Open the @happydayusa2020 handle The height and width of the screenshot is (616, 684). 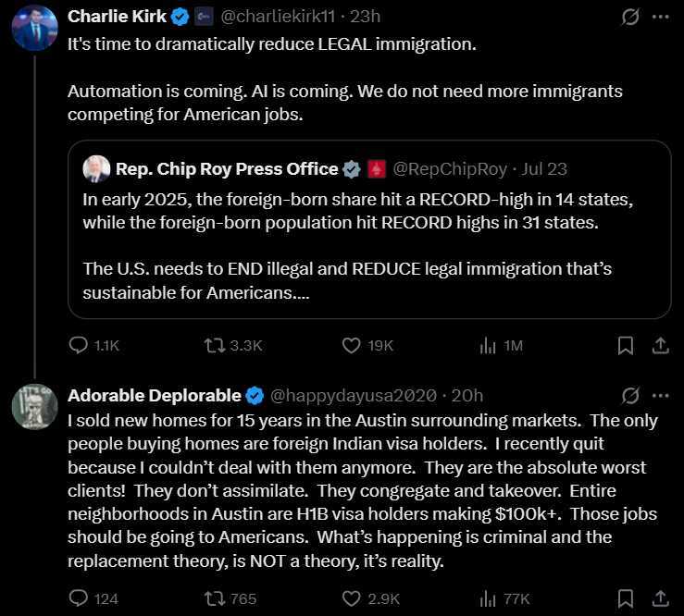[x=353, y=396]
